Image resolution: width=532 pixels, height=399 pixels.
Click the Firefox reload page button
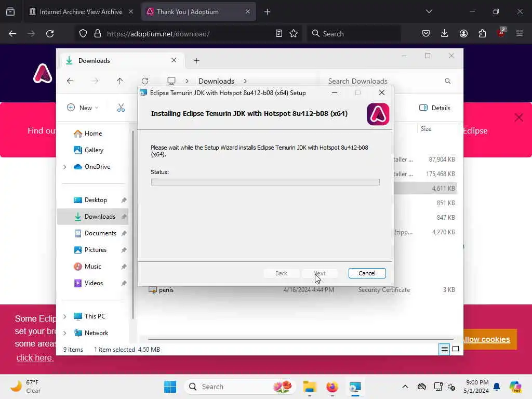(x=50, y=34)
